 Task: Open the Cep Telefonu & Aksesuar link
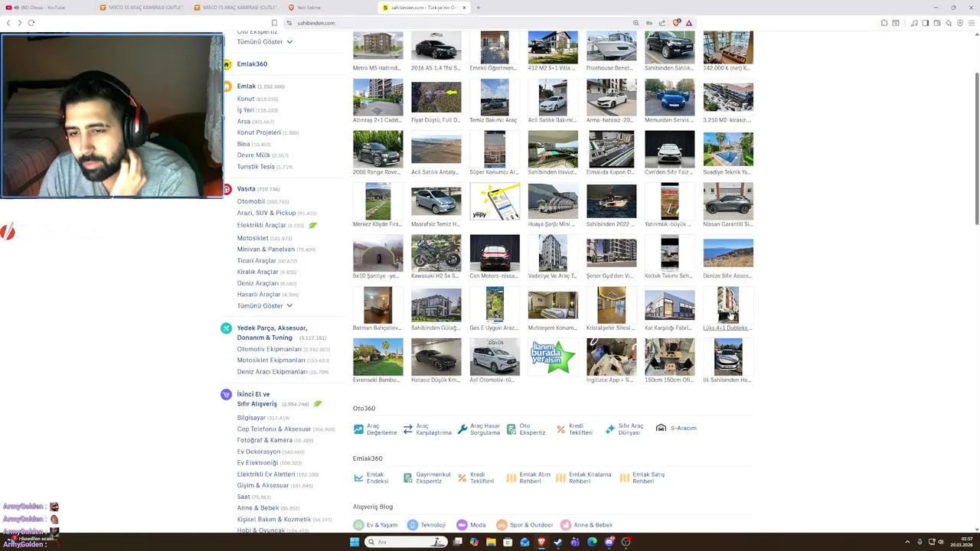pos(274,429)
